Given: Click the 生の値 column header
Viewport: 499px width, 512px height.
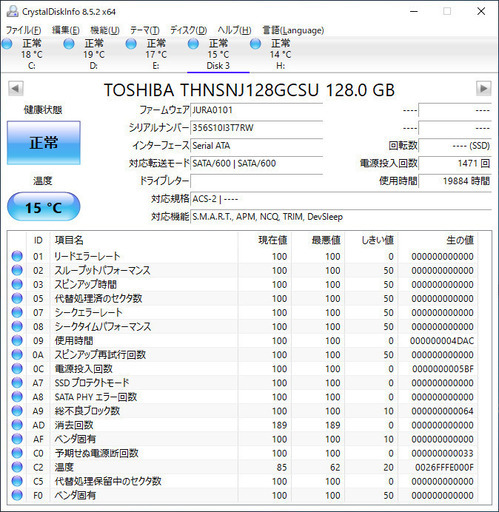Looking at the screenshot, I should coord(438,240).
